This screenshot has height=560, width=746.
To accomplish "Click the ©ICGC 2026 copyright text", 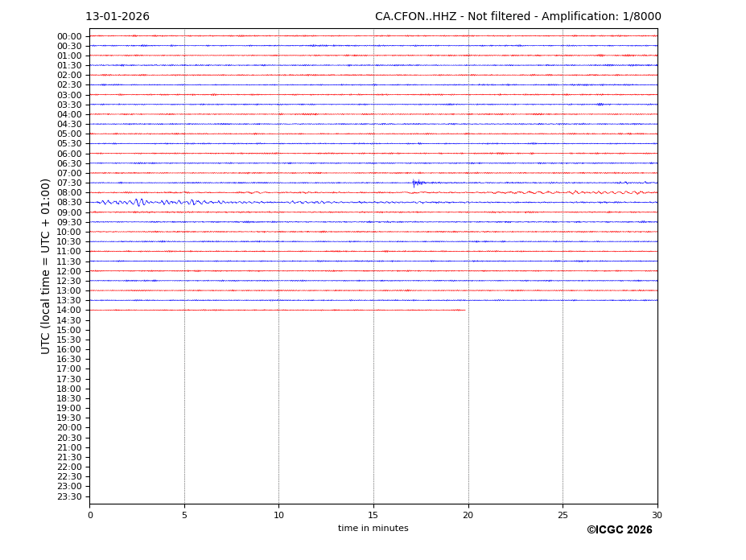I will 619,530.
